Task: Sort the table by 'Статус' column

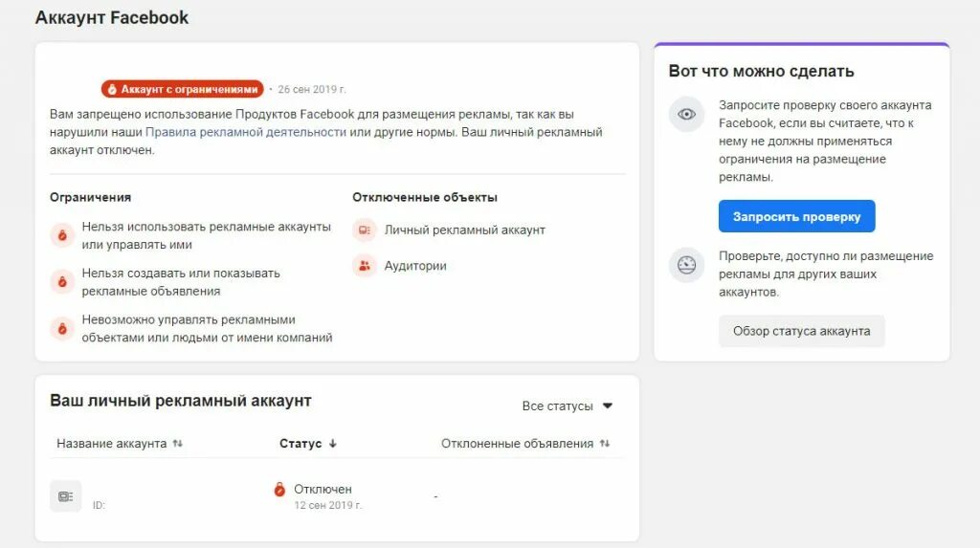Action: [x=308, y=444]
